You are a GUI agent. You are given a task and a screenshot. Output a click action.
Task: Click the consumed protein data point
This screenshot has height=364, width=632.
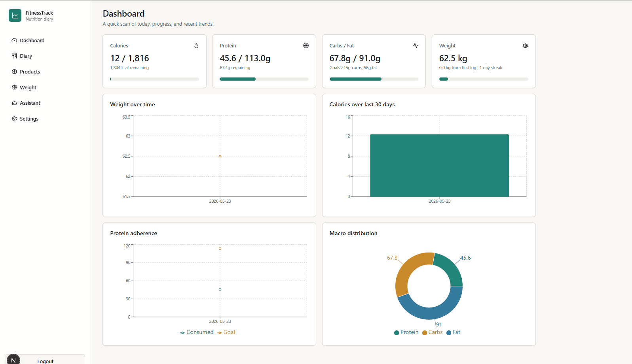click(220, 289)
